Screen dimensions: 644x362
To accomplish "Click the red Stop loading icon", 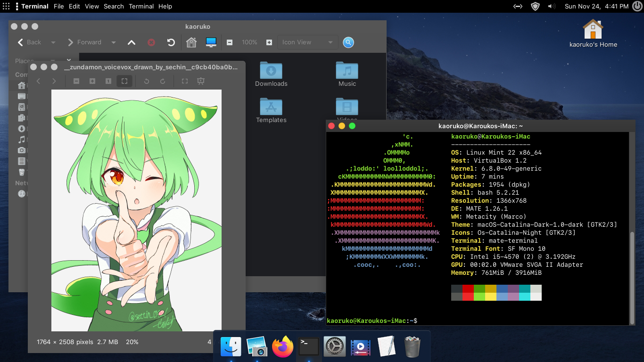I will pos(151,42).
